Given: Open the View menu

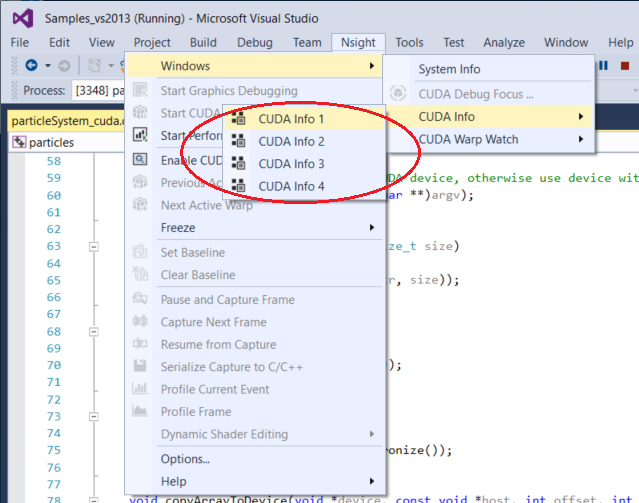Looking at the screenshot, I should point(101,42).
